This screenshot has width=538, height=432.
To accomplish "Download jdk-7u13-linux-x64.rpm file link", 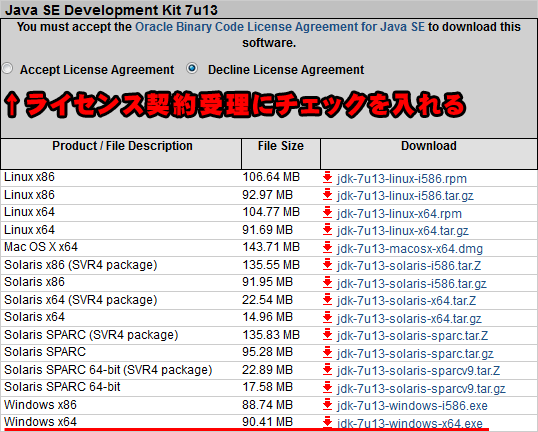I will [399, 214].
